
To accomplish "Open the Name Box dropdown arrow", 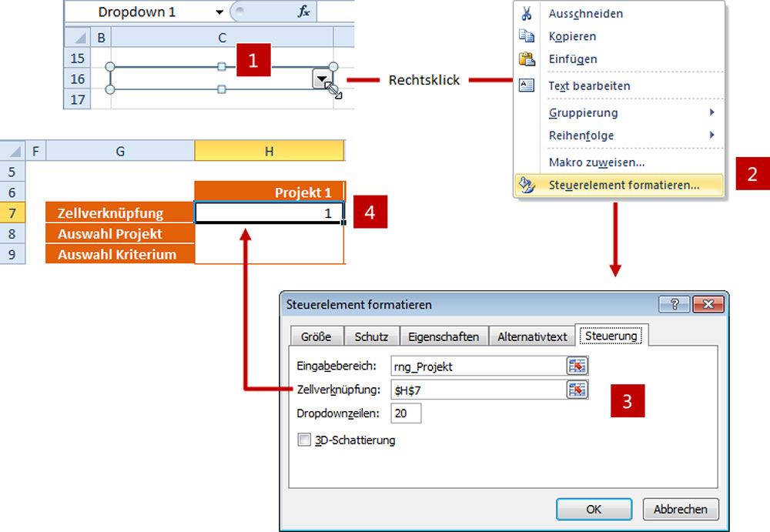I will [219, 12].
